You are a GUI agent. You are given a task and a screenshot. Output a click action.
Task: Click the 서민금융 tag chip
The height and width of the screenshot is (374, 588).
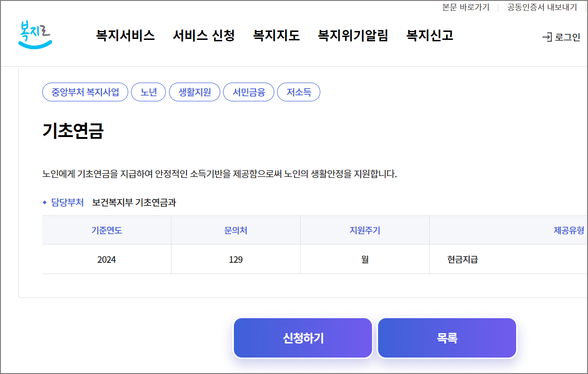pyautogui.click(x=248, y=92)
